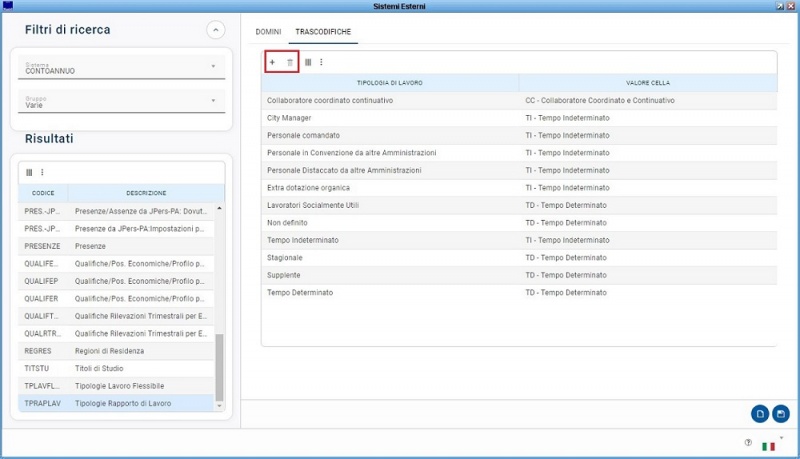
Task: Click the plus icon to add a trascodifica
Action: tap(272, 62)
